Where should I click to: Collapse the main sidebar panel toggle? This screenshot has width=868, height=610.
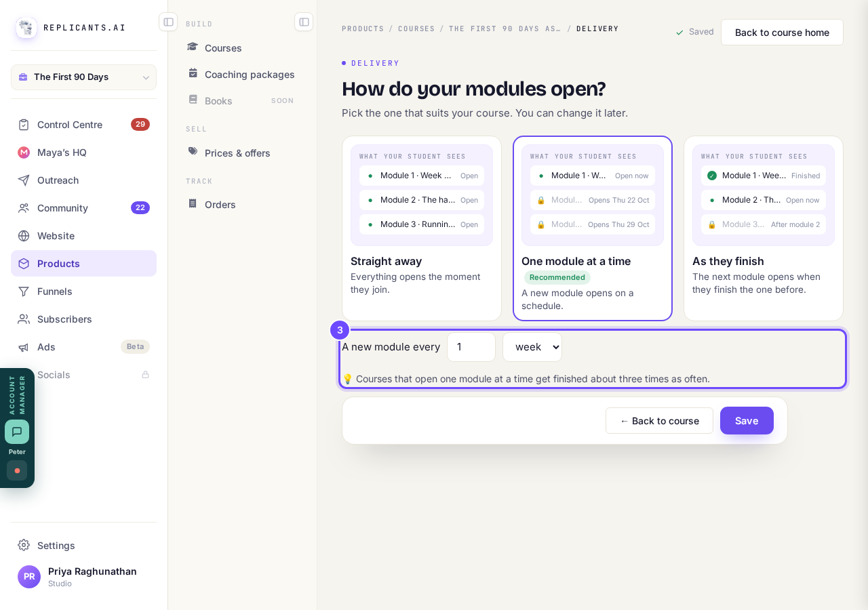click(x=168, y=22)
